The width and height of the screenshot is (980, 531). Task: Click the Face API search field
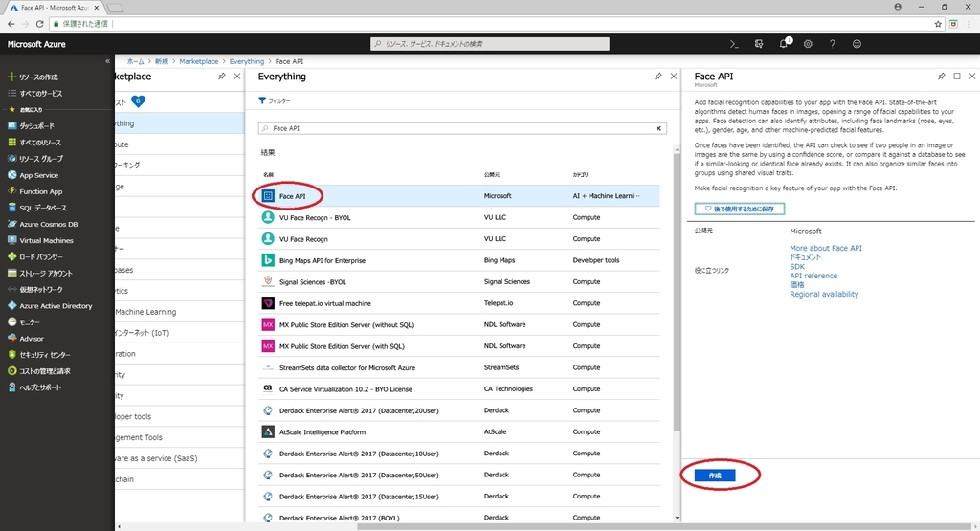tap(462, 128)
